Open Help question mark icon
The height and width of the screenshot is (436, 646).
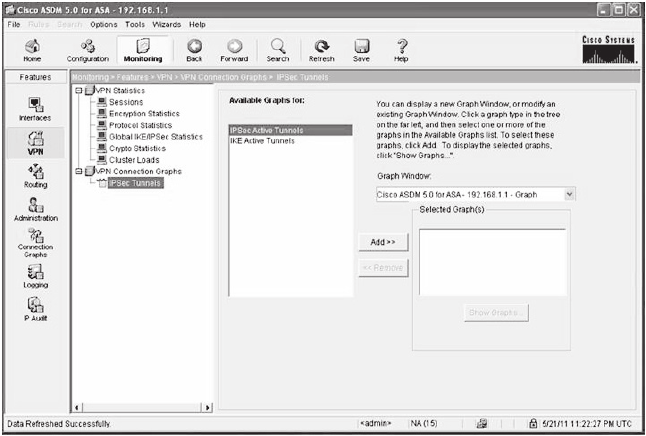(x=401, y=50)
